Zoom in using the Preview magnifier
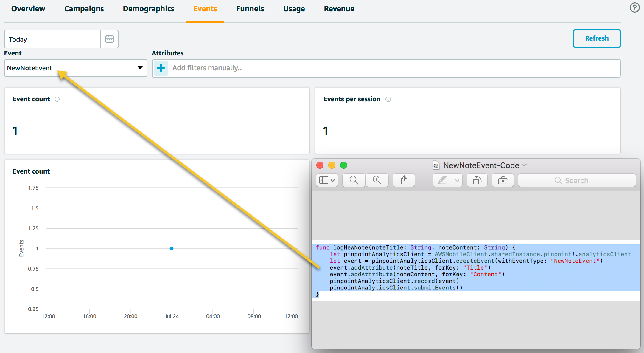 pyautogui.click(x=377, y=180)
